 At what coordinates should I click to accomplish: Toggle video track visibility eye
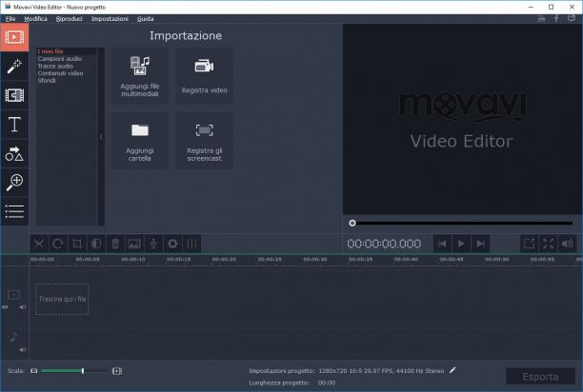point(5,307)
